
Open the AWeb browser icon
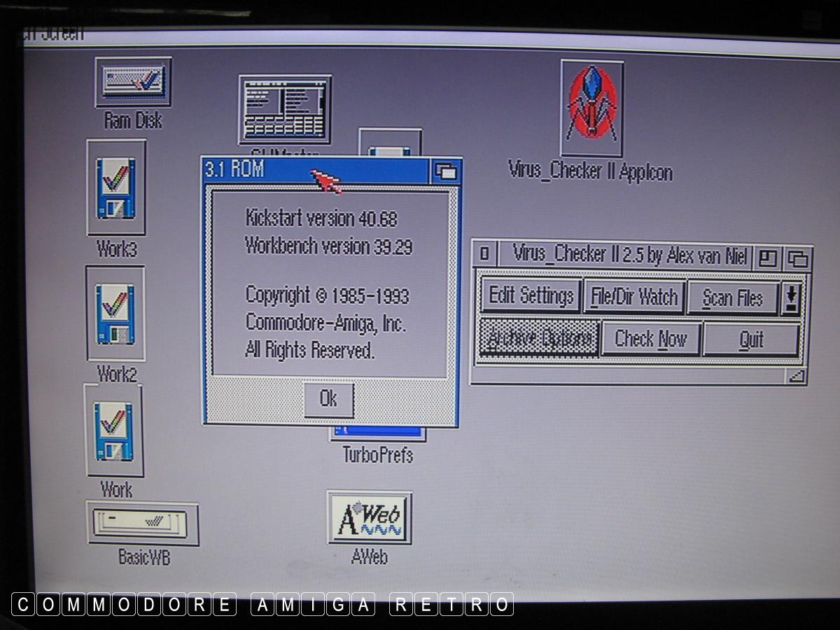pos(369,517)
